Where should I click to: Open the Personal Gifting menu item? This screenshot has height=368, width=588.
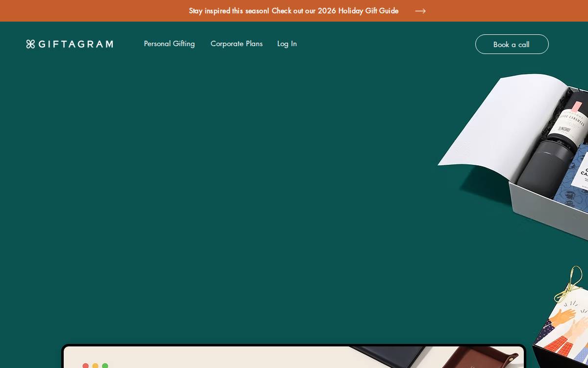click(170, 44)
